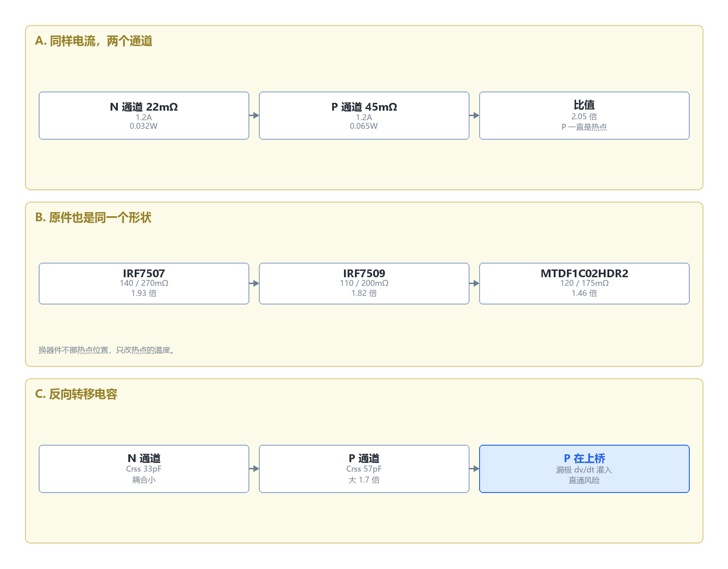Click the 110 / 200mΩ value

coord(364,283)
